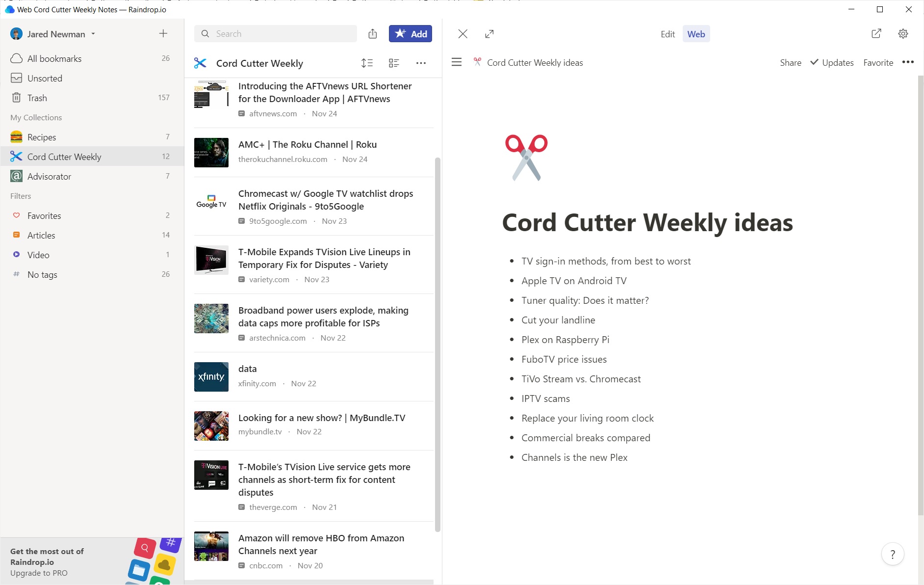This screenshot has width=924, height=585.
Task: Open the AMC+ Roku Channel bookmark thumbnail
Action: click(x=211, y=153)
